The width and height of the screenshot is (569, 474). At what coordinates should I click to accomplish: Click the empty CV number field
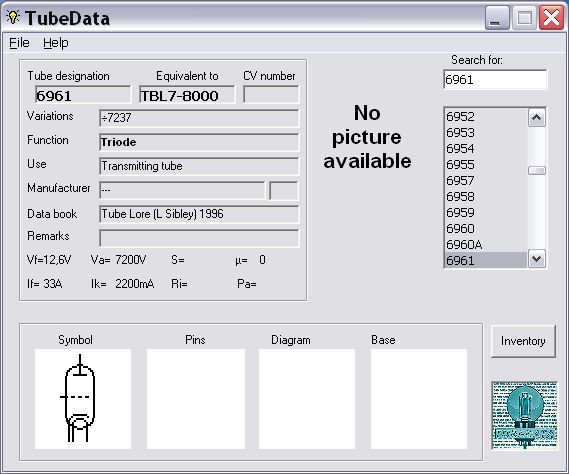(271, 94)
